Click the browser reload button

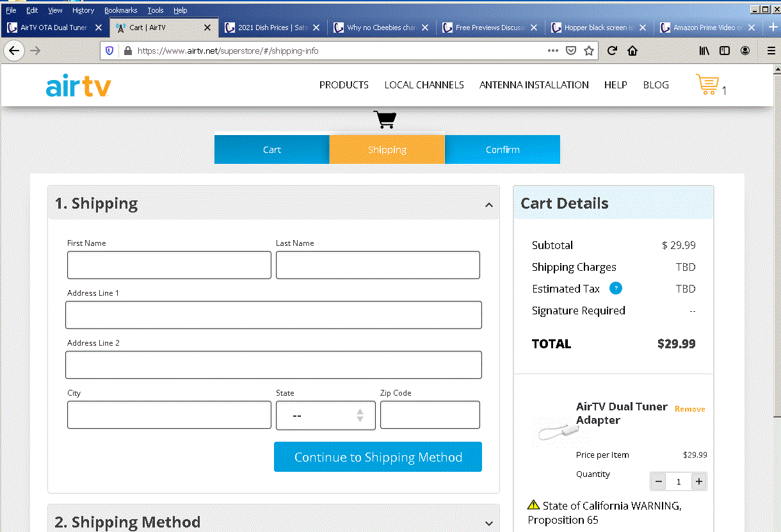[612, 51]
